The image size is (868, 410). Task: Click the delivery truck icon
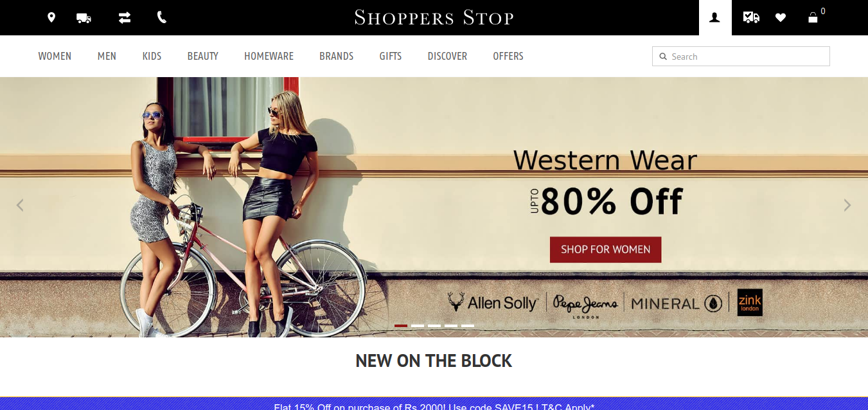[x=84, y=18]
